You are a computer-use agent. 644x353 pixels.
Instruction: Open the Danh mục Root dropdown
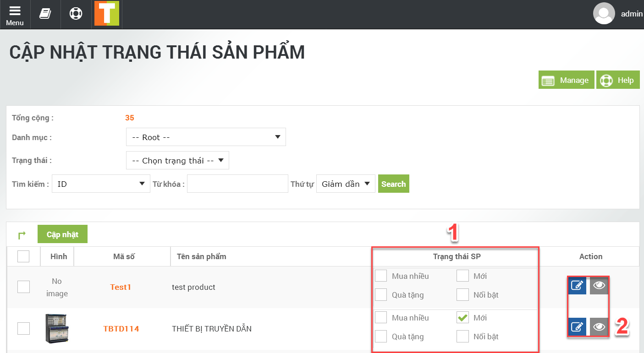point(206,137)
